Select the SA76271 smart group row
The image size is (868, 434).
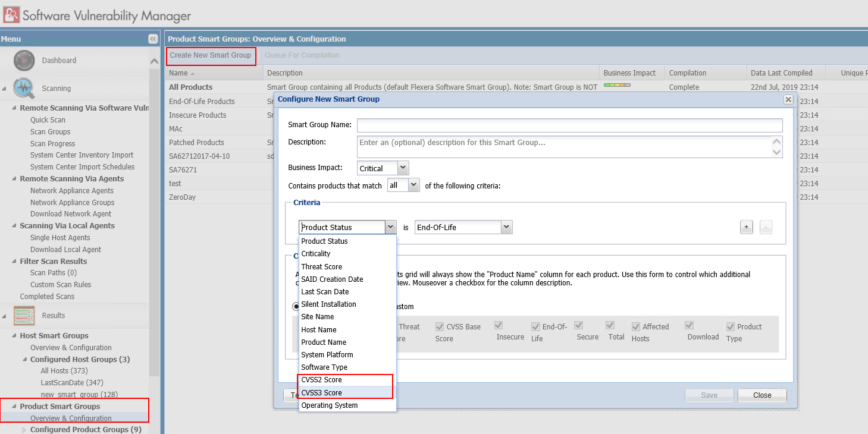(183, 170)
